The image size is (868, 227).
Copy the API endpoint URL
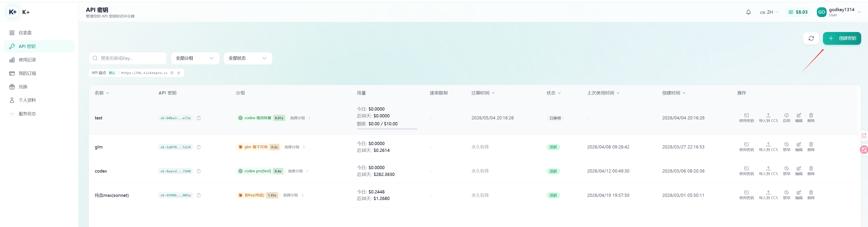[172, 73]
